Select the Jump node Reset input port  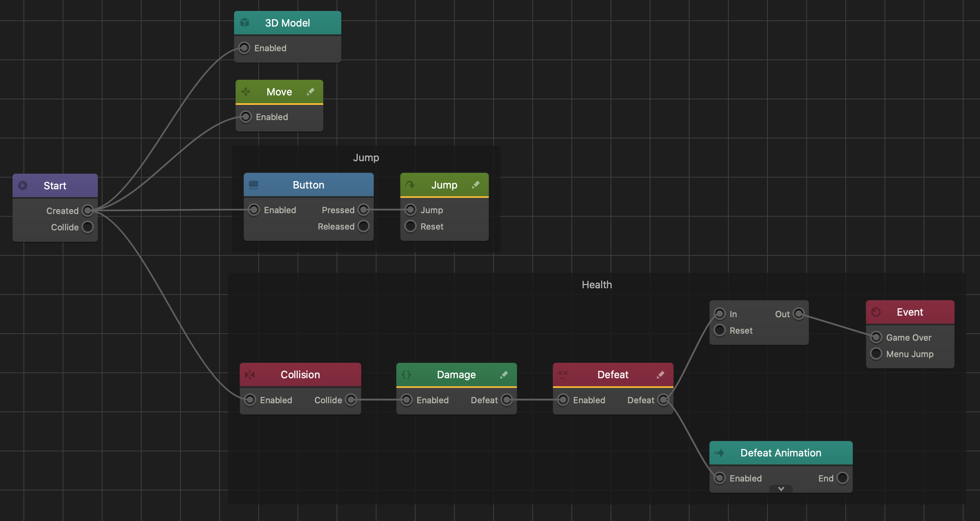tap(410, 226)
